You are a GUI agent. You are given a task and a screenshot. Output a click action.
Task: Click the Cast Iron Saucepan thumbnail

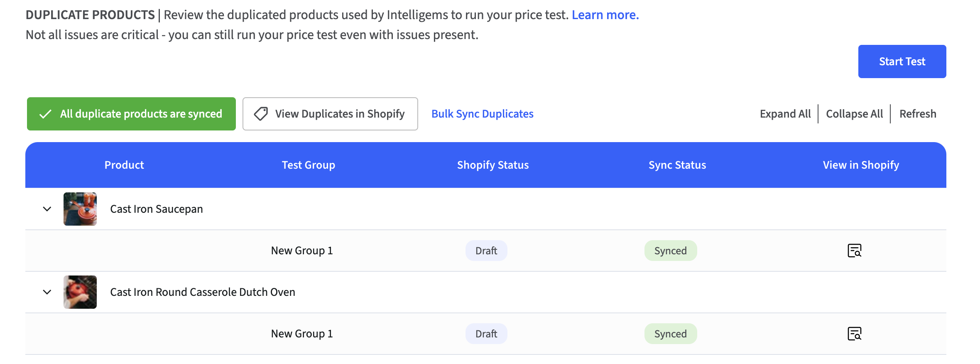tap(80, 209)
